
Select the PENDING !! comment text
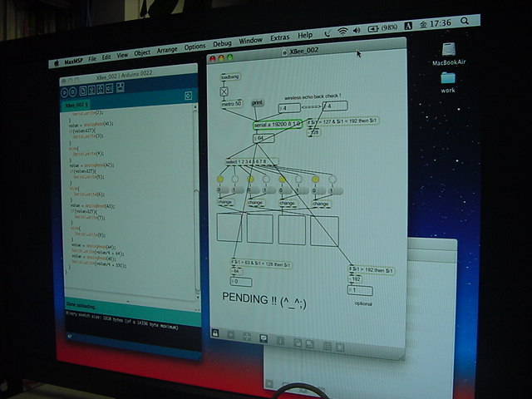[x=264, y=301]
